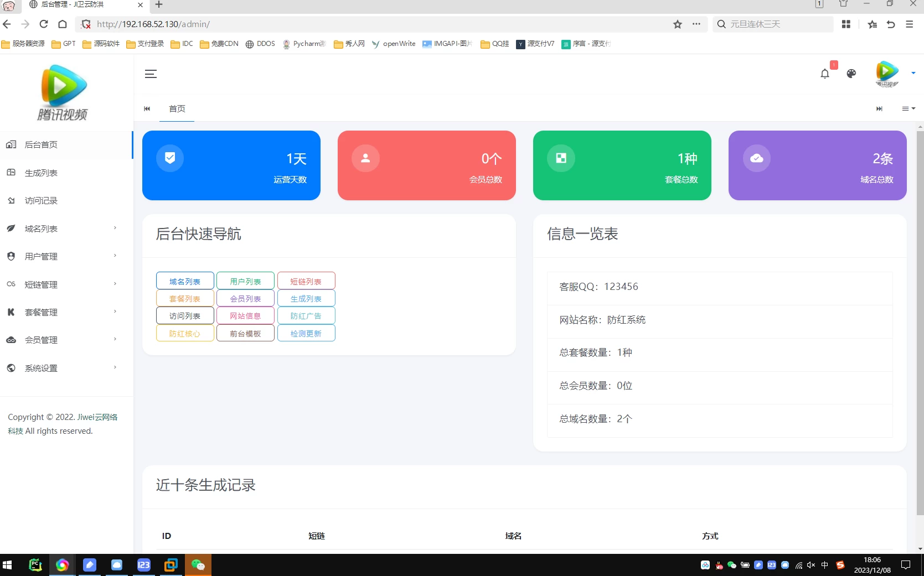
Task: Click the 套餐管理 K icon in sidebar
Action: tap(11, 312)
